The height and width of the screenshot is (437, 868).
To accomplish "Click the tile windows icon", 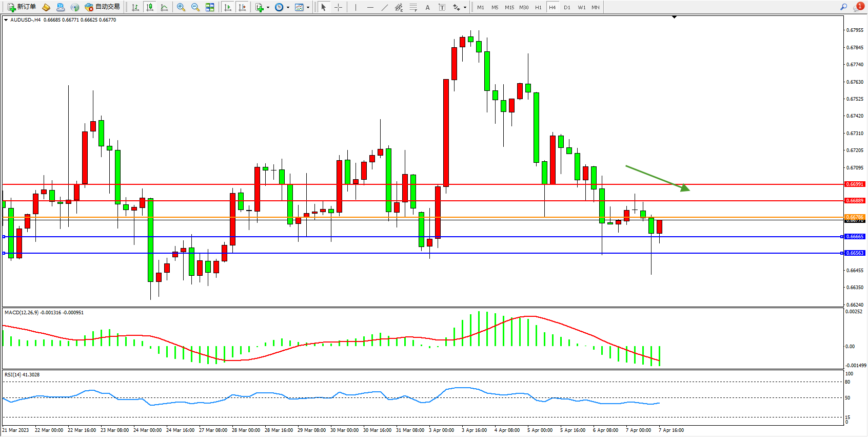I will click(210, 7).
